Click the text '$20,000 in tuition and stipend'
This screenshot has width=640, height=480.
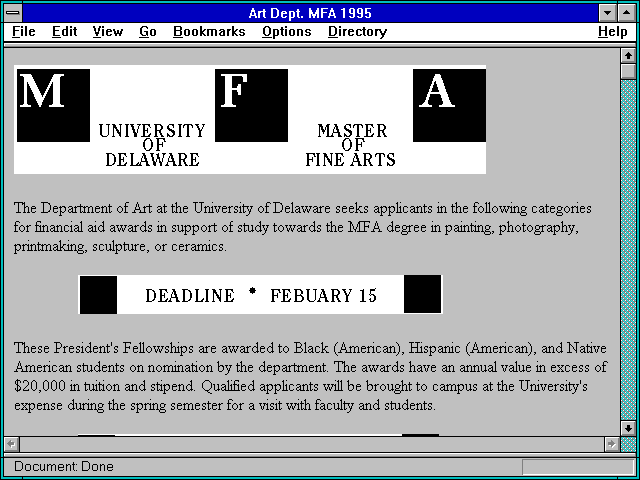(x=104, y=386)
